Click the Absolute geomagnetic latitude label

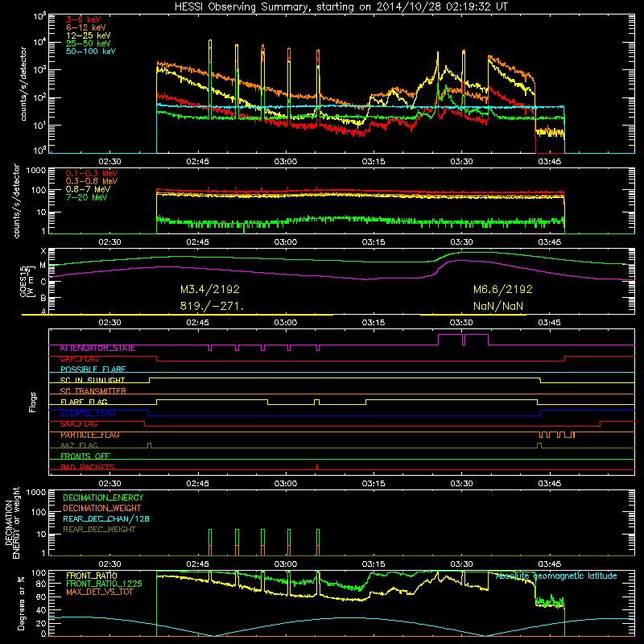(556, 576)
